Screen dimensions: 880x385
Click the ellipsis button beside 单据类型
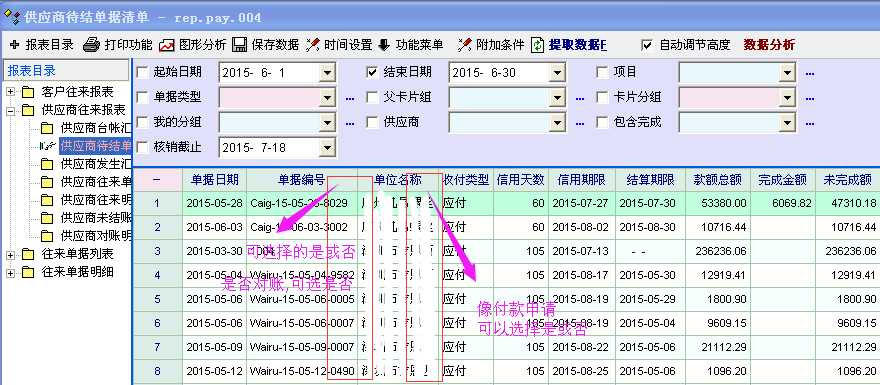pyautogui.click(x=350, y=98)
